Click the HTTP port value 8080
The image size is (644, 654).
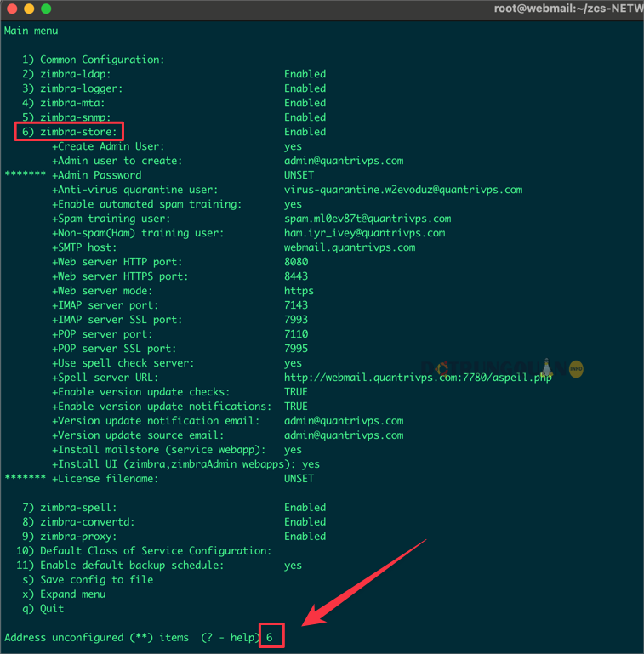[x=296, y=262]
